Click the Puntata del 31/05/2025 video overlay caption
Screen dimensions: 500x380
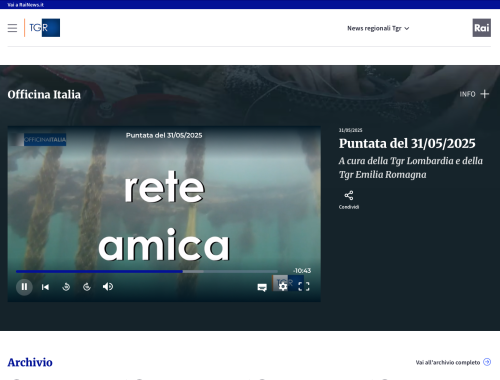point(164,135)
